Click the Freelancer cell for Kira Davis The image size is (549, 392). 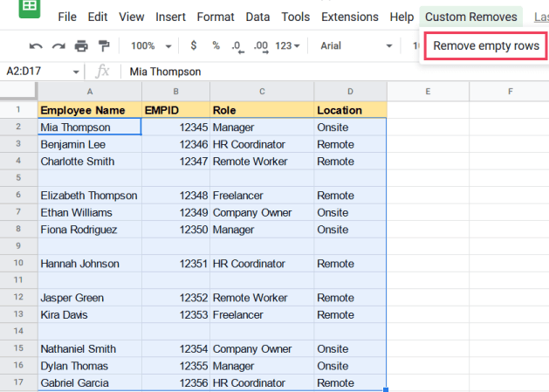pos(262,314)
